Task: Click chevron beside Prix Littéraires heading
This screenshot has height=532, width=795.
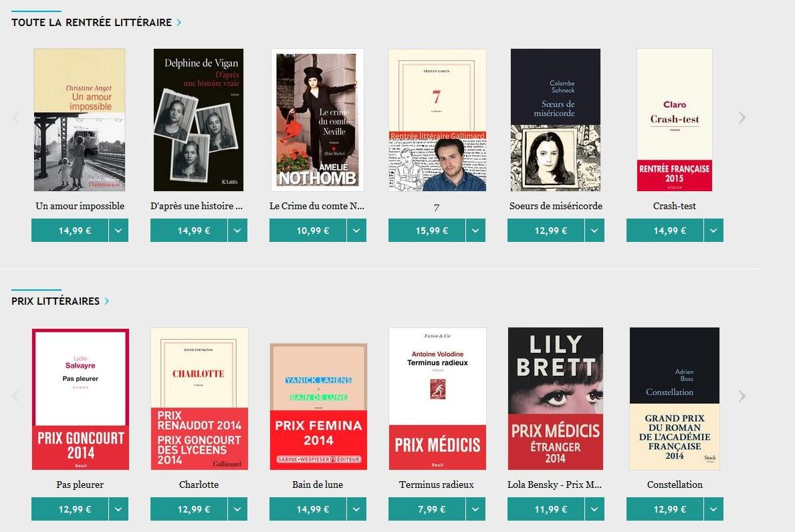Action: pyautogui.click(x=106, y=301)
